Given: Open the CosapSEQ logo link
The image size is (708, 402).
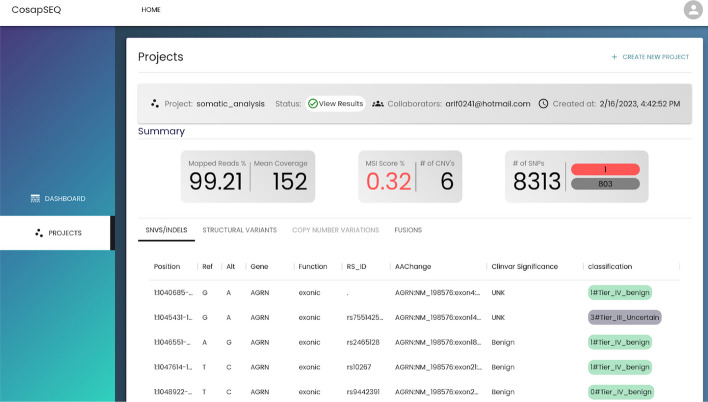Looking at the screenshot, I should [36, 9].
